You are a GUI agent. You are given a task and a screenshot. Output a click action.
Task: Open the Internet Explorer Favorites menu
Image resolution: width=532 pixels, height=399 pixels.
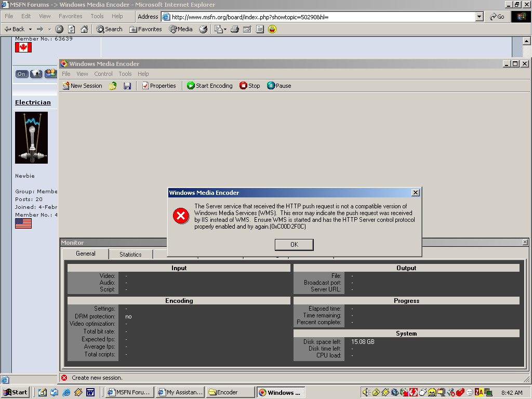[x=70, y=16]
